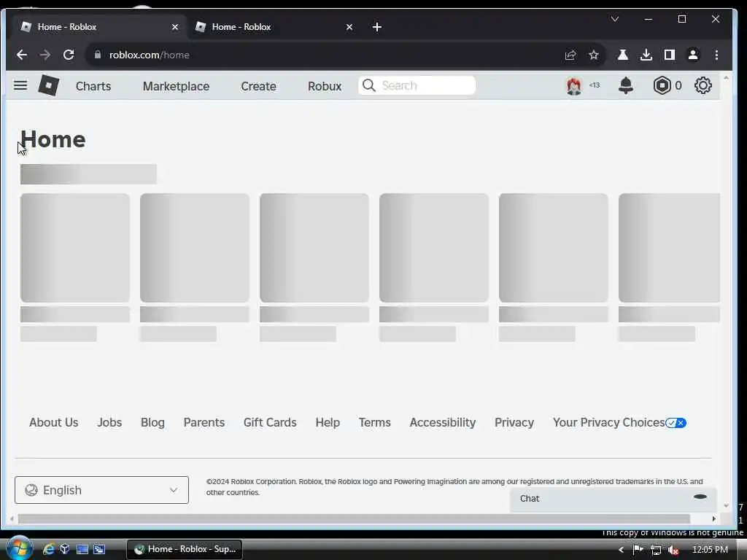Launch Internet Explorer from the taskbar
Viewport: 747px width, 560px height.
(49, 549)
